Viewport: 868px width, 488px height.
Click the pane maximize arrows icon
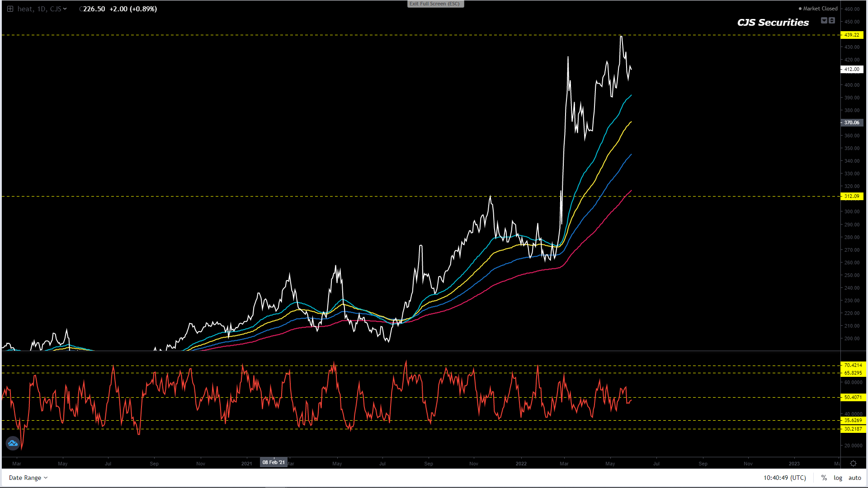click(x=832, y=20)
